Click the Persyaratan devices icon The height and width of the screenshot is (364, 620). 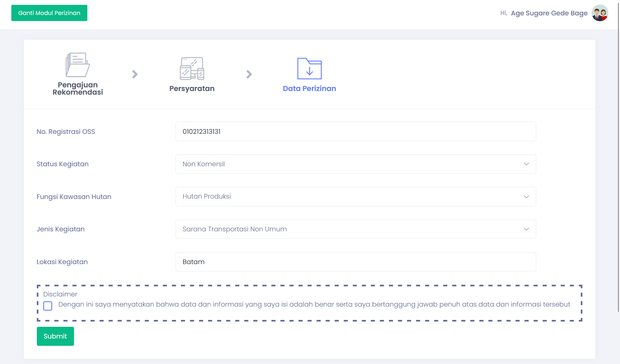(x=192, y=68)
